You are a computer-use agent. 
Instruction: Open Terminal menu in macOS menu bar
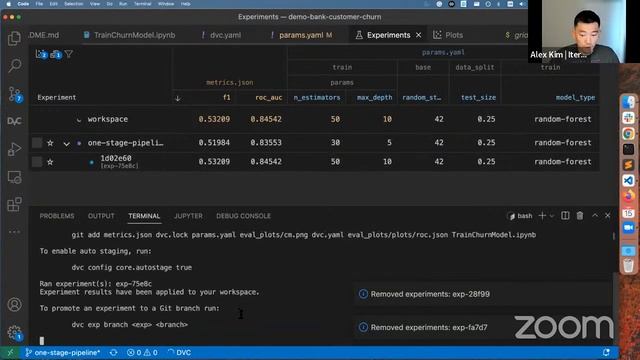coord(142,4)
